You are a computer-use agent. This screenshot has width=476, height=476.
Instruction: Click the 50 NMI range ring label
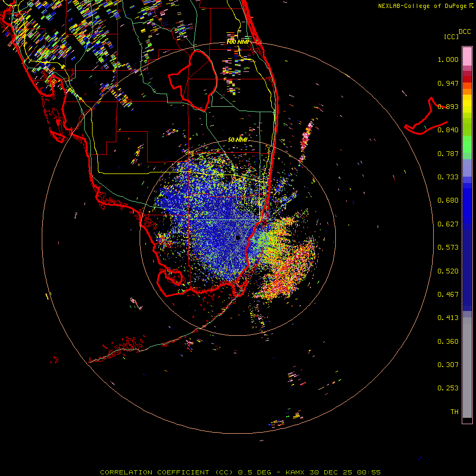click(237, 140)
